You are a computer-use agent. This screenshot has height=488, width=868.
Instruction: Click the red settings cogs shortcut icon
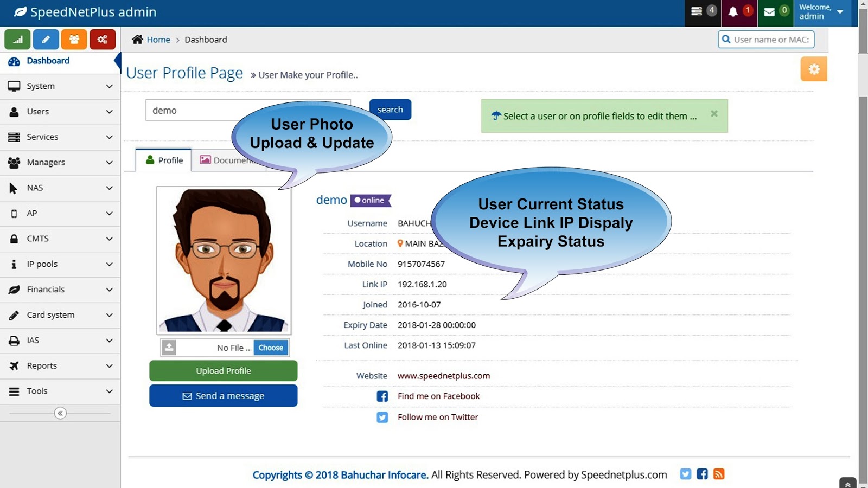(x=103, y=40)
